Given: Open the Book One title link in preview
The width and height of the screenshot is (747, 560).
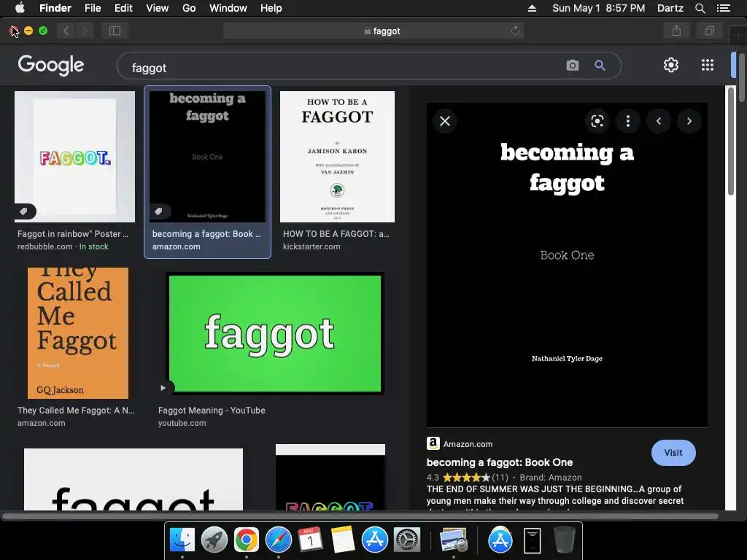Looking at the screenshot, I should pyautogui.click(x=499, y=462).
